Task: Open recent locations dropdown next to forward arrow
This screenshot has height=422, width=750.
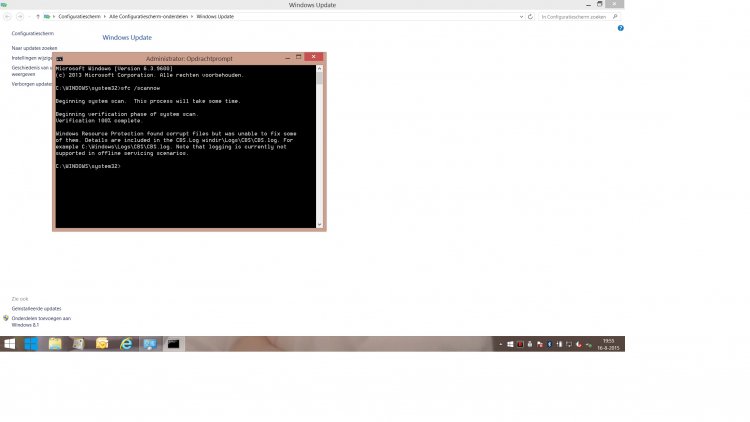Action: [29, 17]
